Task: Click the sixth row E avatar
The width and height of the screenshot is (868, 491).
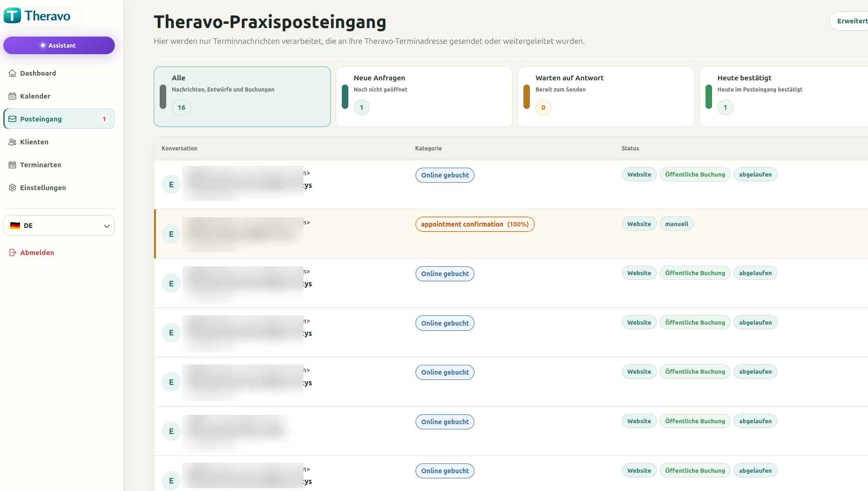Action: (x=171, y=431)
